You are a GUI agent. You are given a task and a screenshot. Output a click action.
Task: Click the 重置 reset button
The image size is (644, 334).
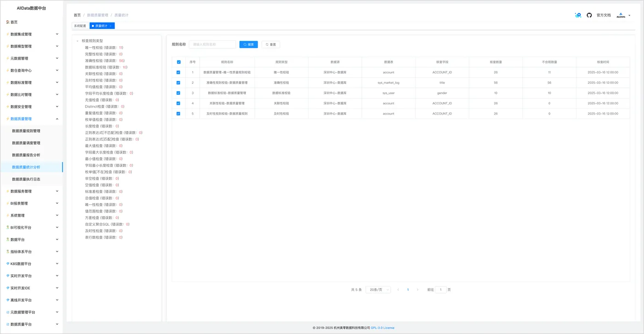[271, 45]
